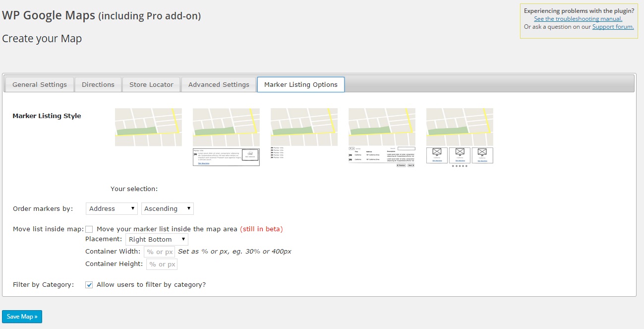Viewport: 644px width, 329px height.
Task: Choose the carousel marker listing style
Action: 460,136
